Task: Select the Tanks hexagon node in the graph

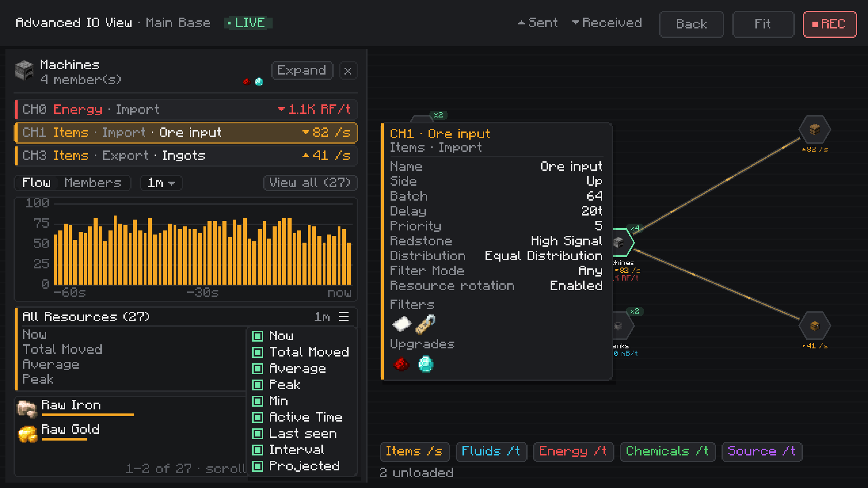Action: 623,326
